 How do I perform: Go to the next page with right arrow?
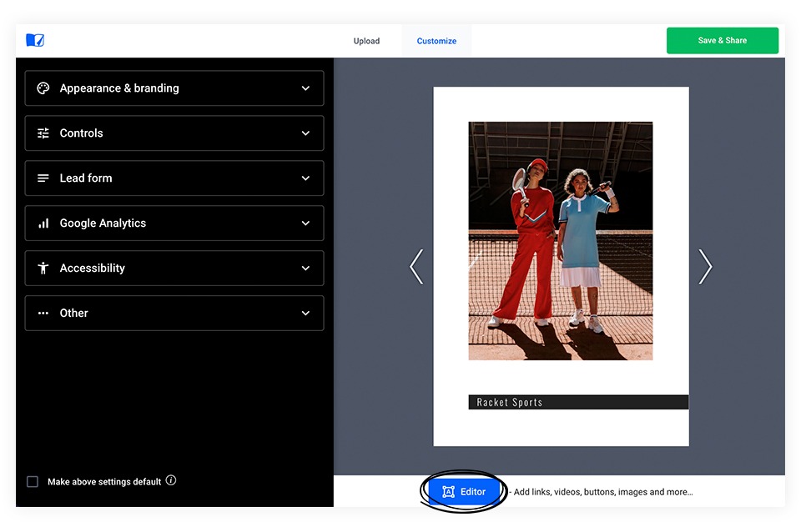coord(705,267)
